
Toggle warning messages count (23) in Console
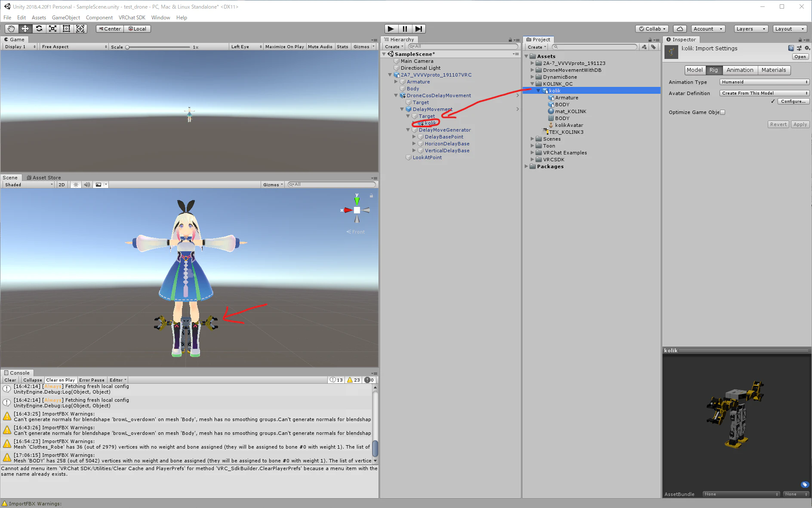[x=354, y=380]
